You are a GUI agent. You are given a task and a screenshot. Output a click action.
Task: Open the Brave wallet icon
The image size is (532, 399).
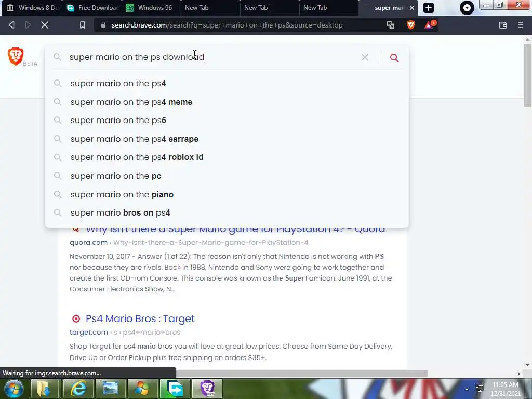[x=503, y=25]
